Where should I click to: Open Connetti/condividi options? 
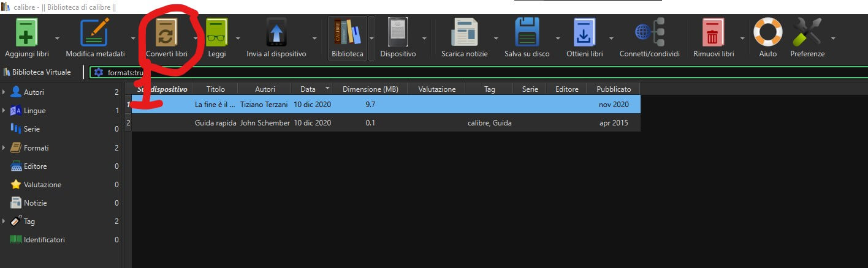pos(649,32)
